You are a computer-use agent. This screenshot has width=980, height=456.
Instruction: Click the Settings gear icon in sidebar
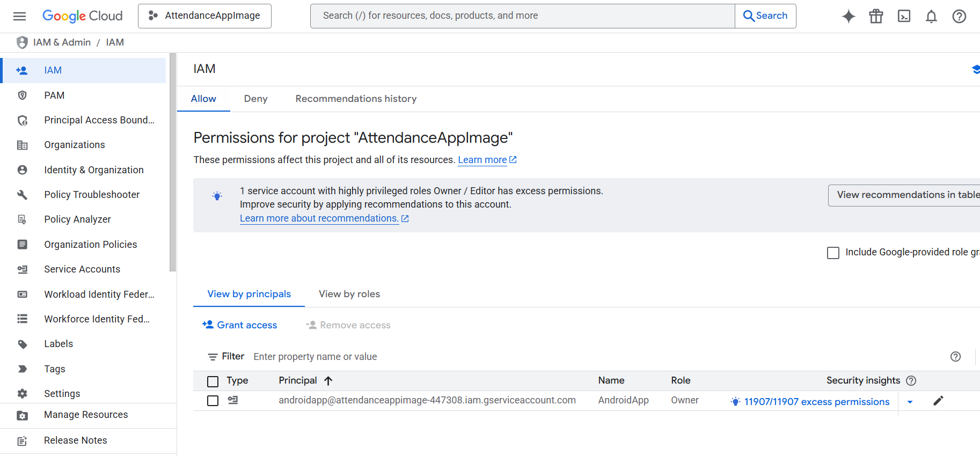[x=22, y=394]
